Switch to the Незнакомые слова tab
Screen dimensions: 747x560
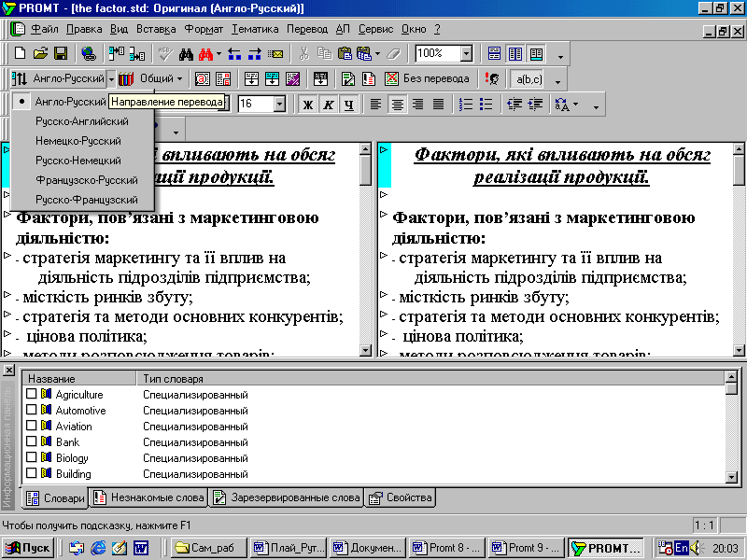click(149, 497)
